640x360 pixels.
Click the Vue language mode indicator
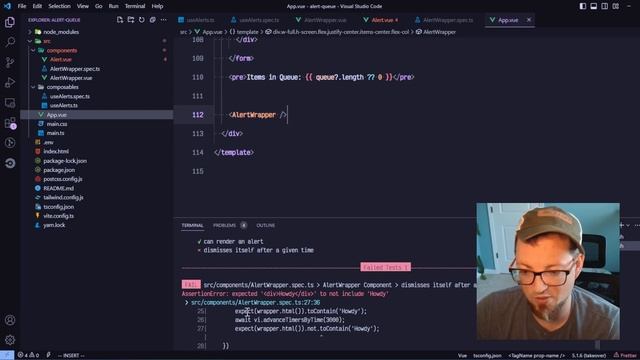coord(462,356)
